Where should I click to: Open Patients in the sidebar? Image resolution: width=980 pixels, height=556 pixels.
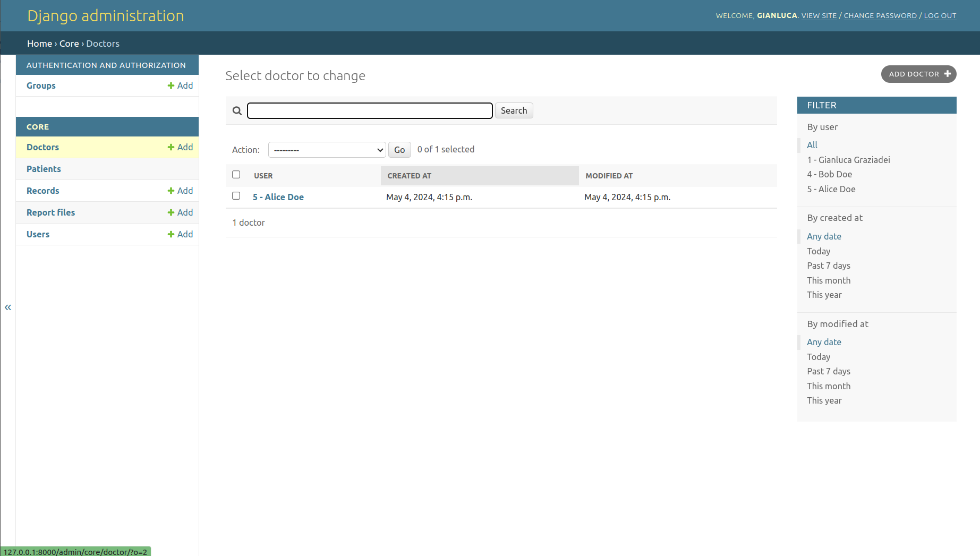coord(44,169)
